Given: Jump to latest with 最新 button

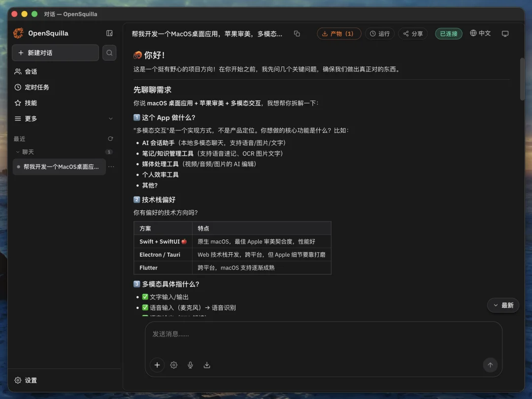Looking at the screenshot, I should 503,305.
